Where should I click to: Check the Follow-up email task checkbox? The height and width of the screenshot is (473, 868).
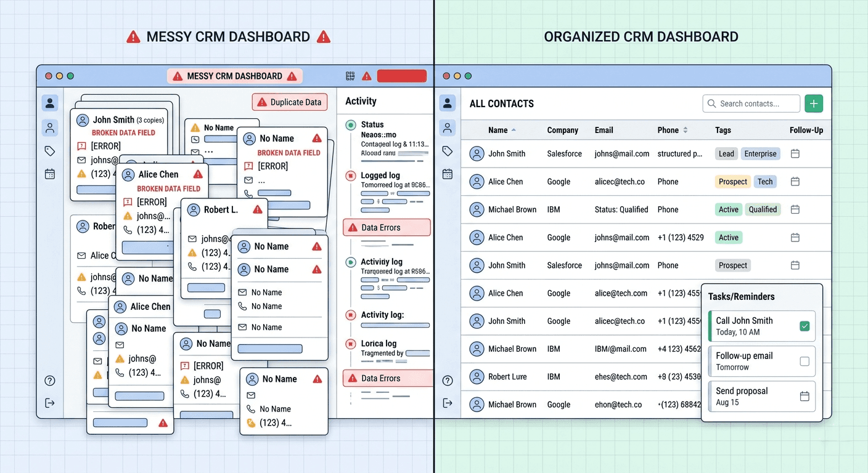[805, 361]
